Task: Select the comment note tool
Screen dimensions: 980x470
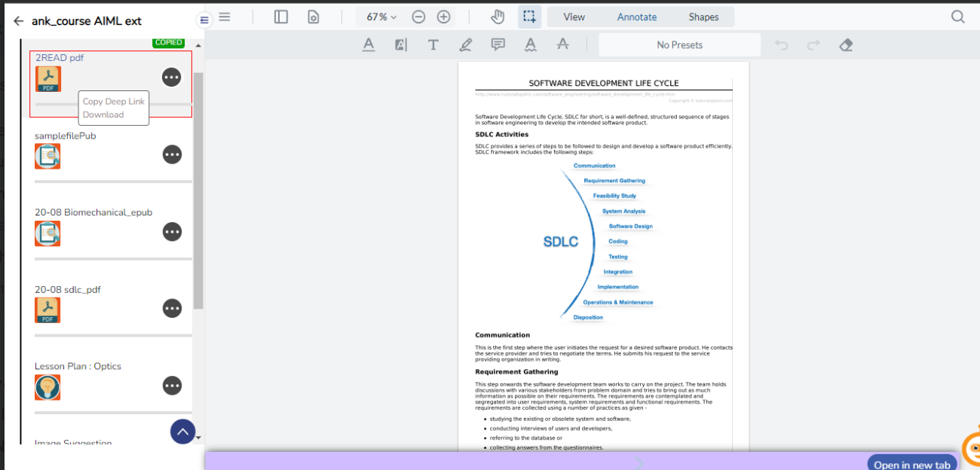Action: (498, 44)
